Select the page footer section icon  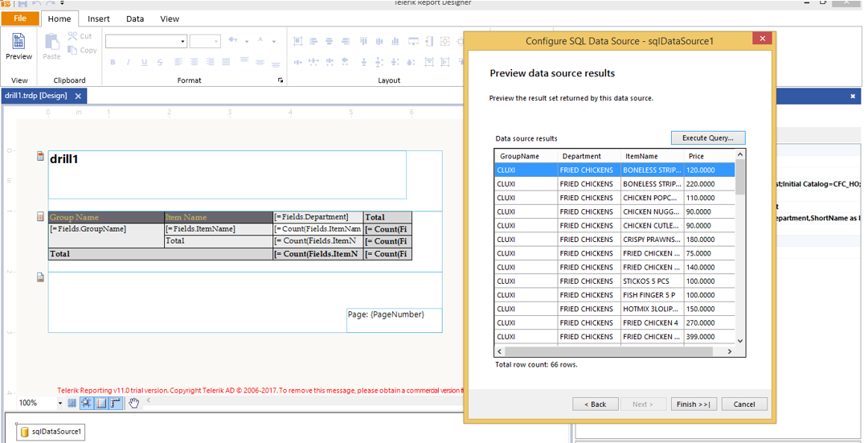[x=40, y=277]
